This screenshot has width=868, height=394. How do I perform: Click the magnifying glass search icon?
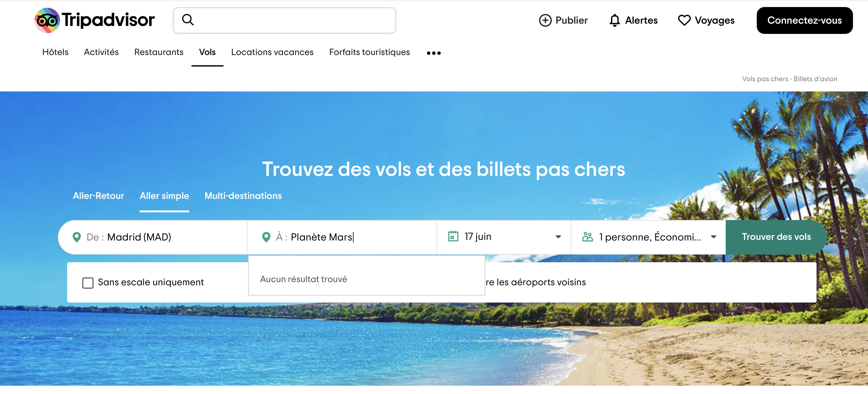188,20
